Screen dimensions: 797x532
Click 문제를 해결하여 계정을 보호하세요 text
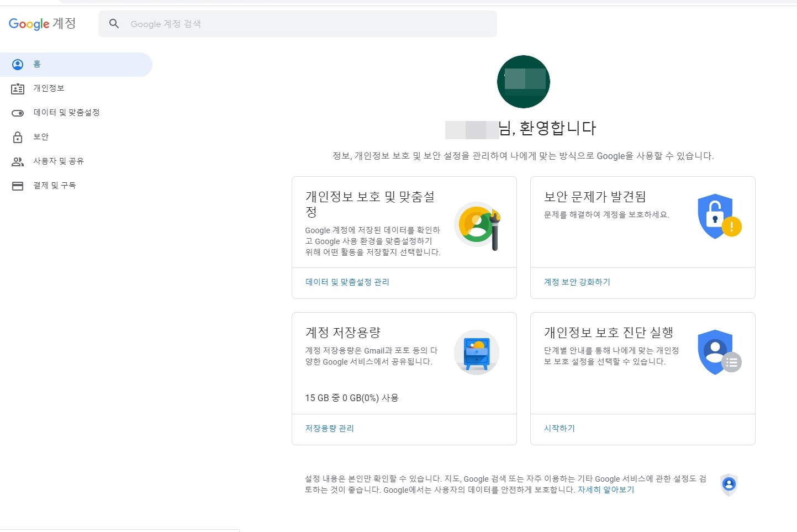click(606, 215)
